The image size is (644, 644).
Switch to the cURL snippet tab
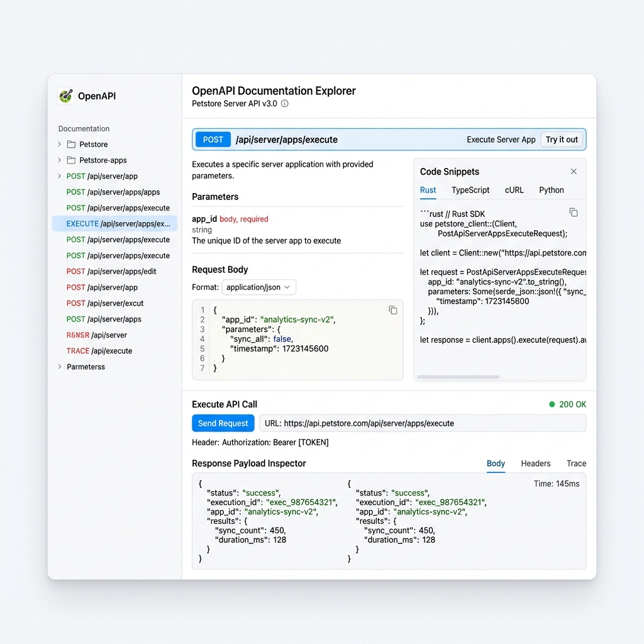(514, 190)
